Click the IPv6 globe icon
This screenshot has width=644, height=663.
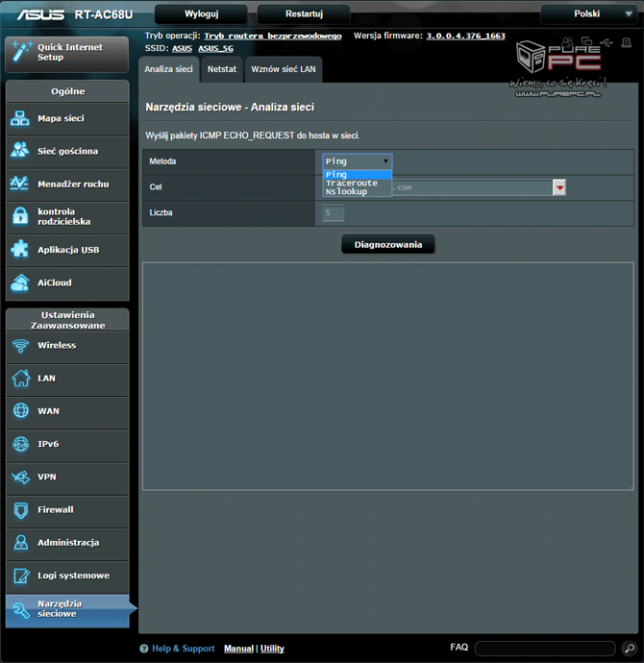(20, 444)
